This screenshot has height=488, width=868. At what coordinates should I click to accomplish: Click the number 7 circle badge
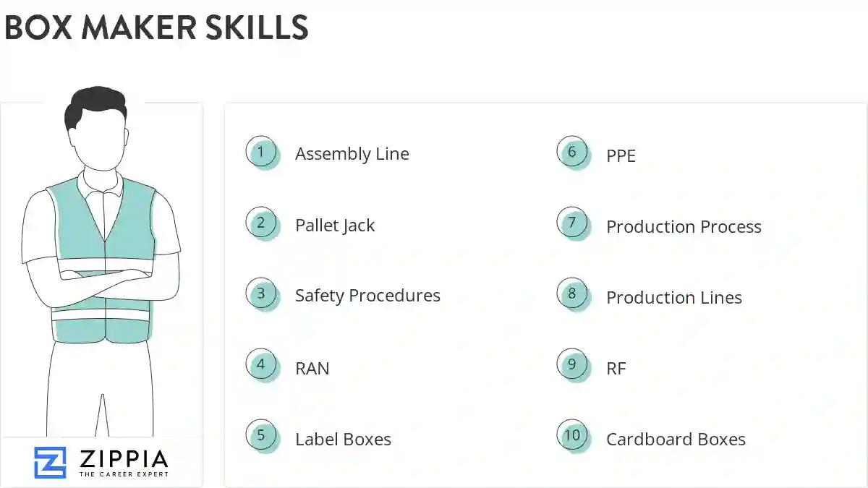pos(572,223)
